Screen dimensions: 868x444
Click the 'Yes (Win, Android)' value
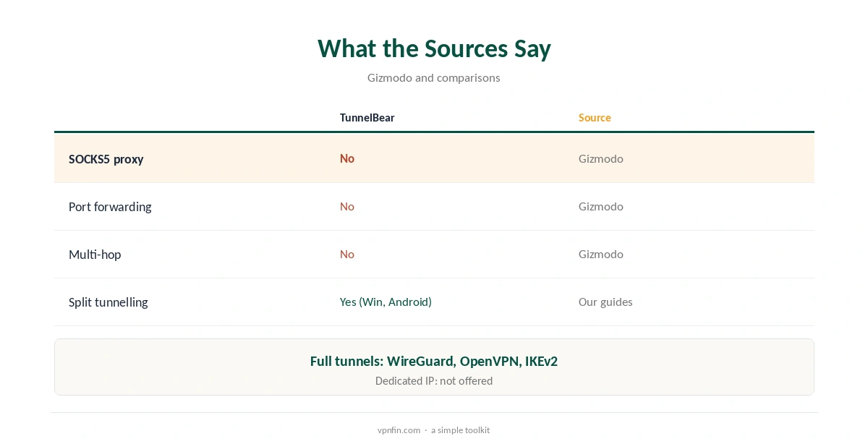pos(386,302)
